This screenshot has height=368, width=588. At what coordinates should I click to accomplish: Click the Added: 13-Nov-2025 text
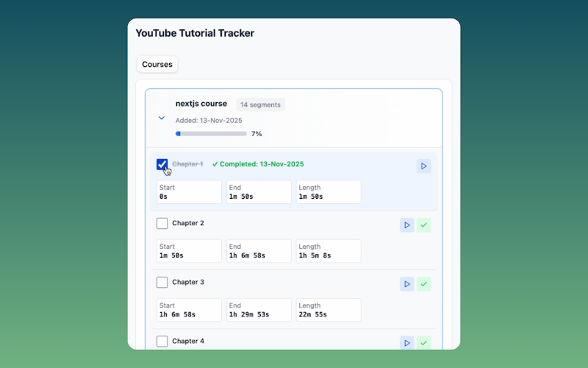pyautogui.click(x=209, y=121)
